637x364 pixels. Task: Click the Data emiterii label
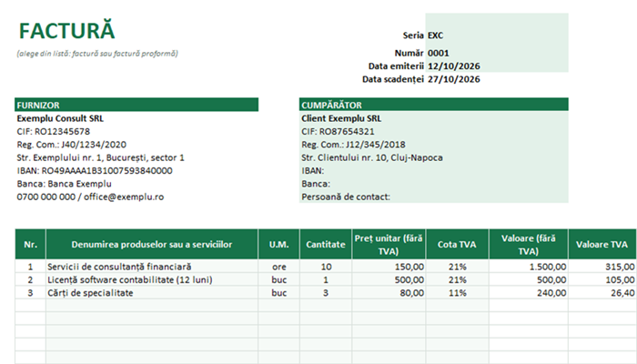pos(396,66)
